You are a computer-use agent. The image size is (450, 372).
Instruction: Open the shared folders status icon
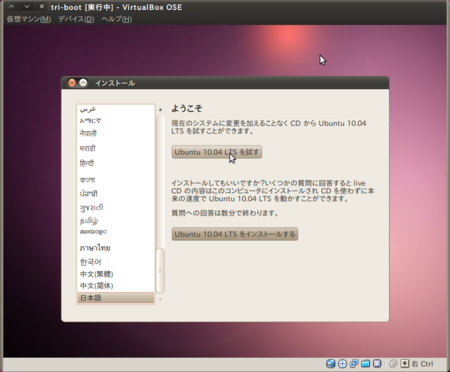click(x=365, y=364)
